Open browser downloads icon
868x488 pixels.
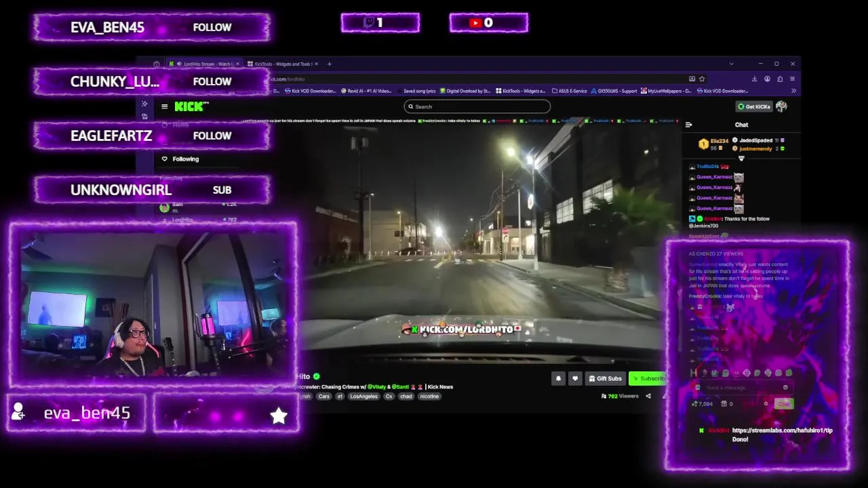tap(754, 79)
